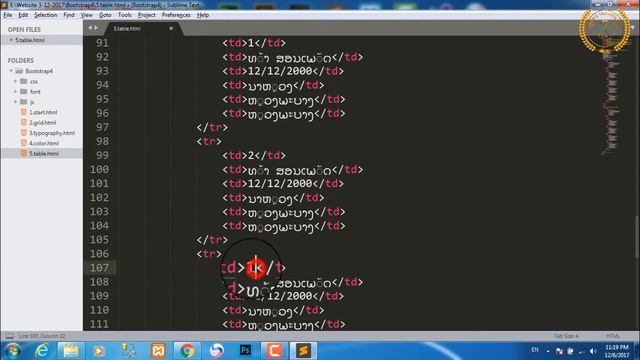Click the OPEN FILES heading
Viewport: 640px width, 360px height.
24,29
